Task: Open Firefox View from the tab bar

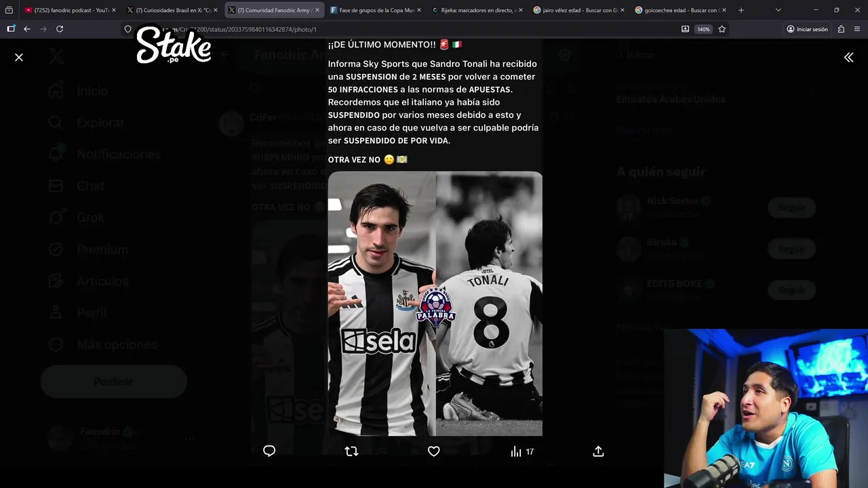Action: [9, 10]
